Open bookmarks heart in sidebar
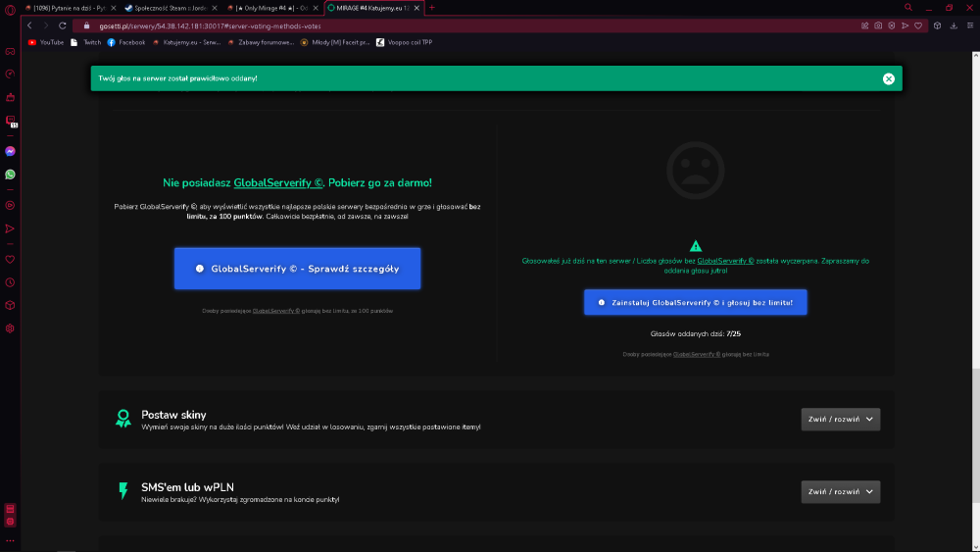 click(x=10, y=259)
